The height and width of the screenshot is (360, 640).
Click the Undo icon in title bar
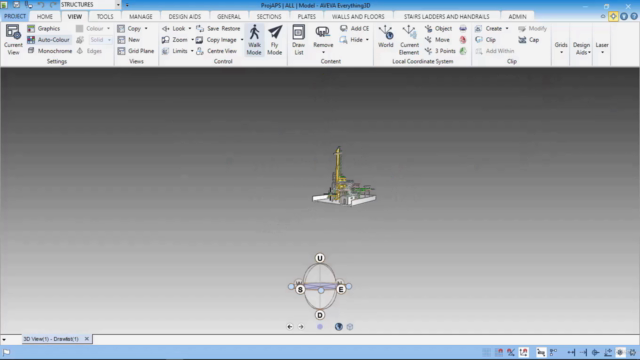41,5
